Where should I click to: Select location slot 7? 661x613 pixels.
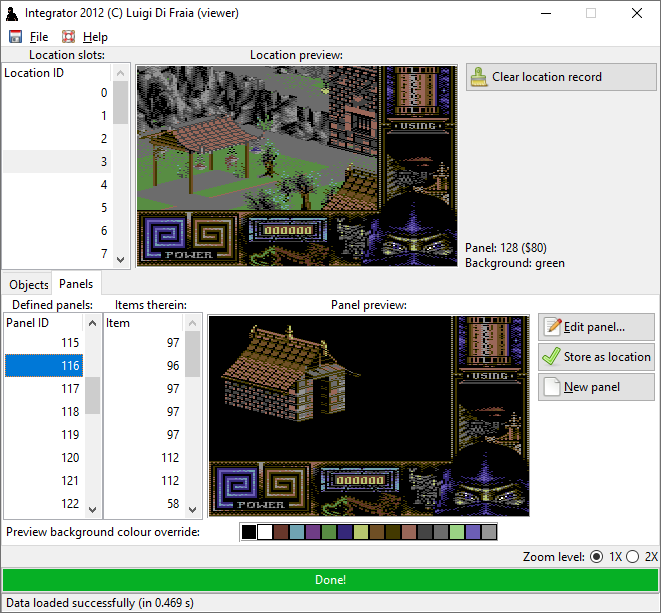(57, 253)
